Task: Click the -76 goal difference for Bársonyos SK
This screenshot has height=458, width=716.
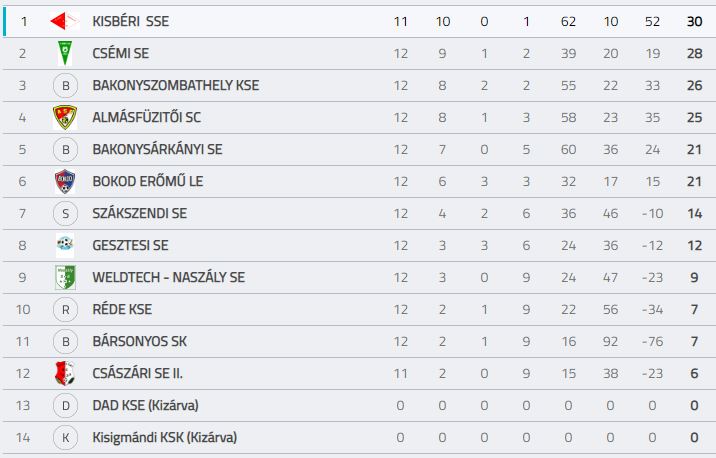Action: click(652, 341)
